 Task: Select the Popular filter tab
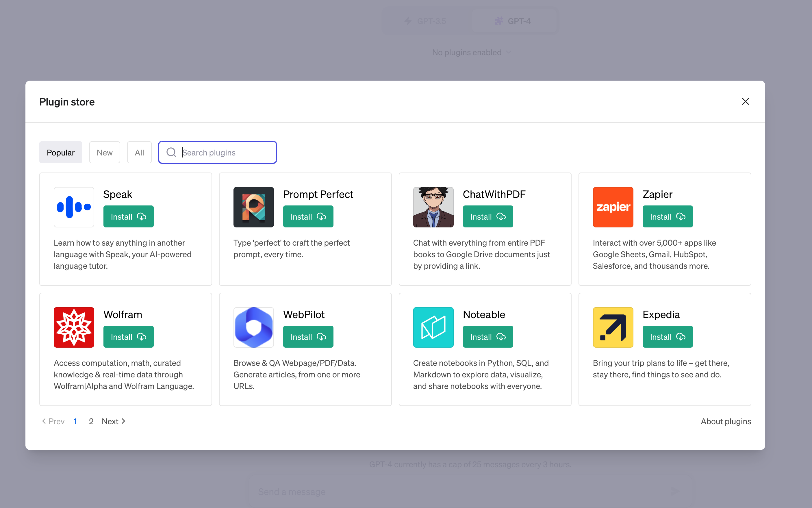[61, 153]
